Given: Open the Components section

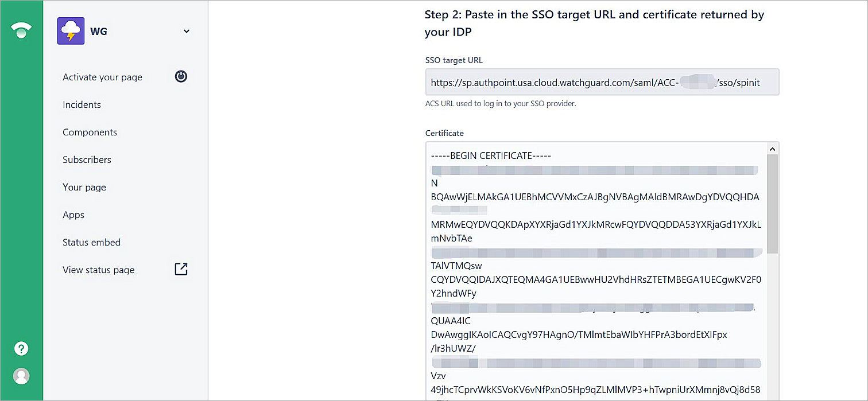Looking at the screenshot, I should click(90, 133).
